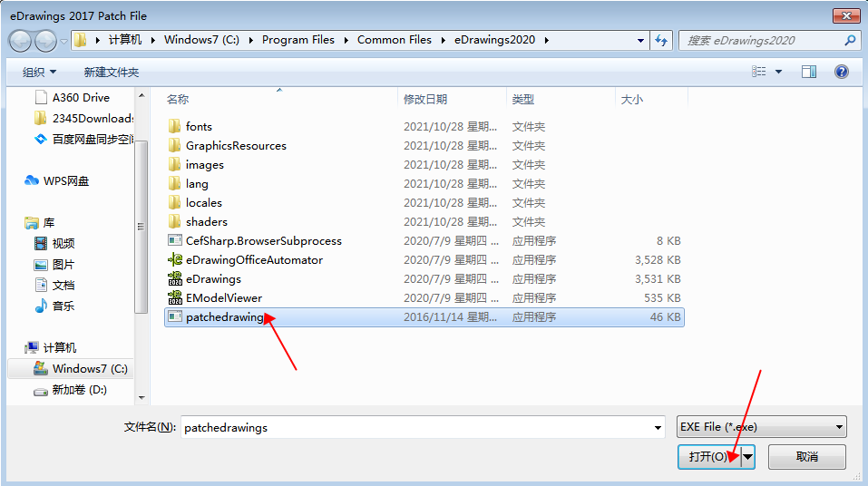868x486 pixels.
Task: Select the lang folder
Action: 197,184
